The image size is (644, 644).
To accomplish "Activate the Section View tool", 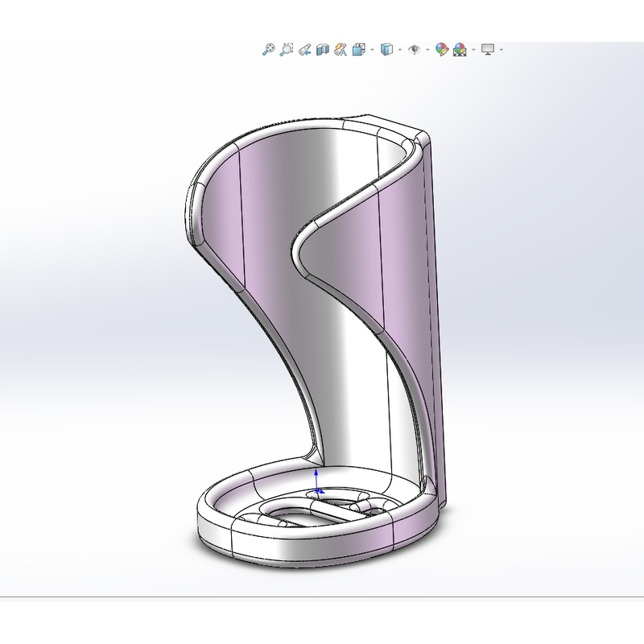I will pyautogui.click(x=322, y=50).
